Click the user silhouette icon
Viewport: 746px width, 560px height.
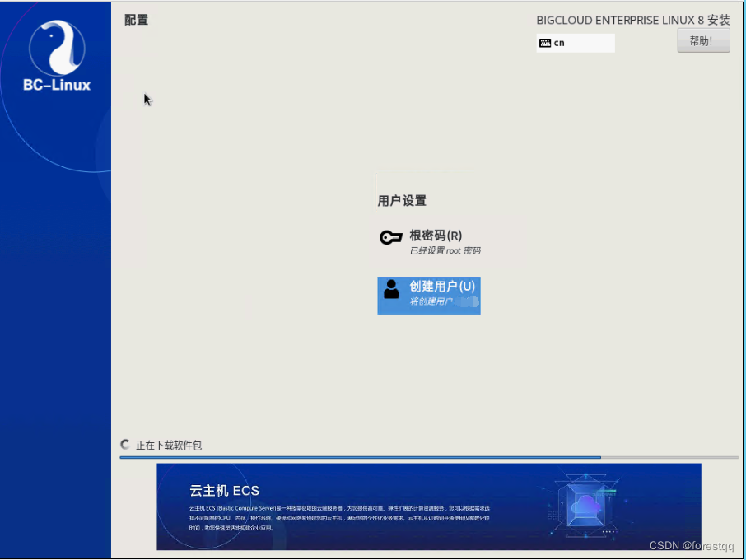[391, 289]
